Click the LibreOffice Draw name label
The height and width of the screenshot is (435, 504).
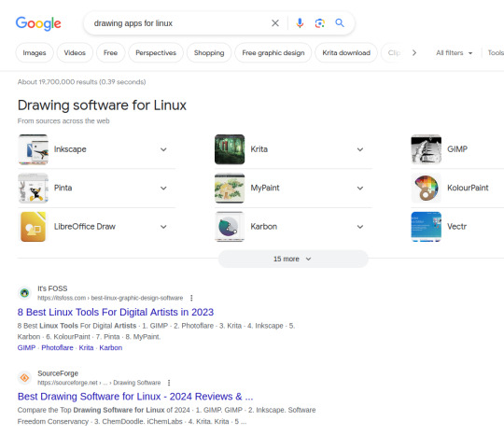pos(85,227)
